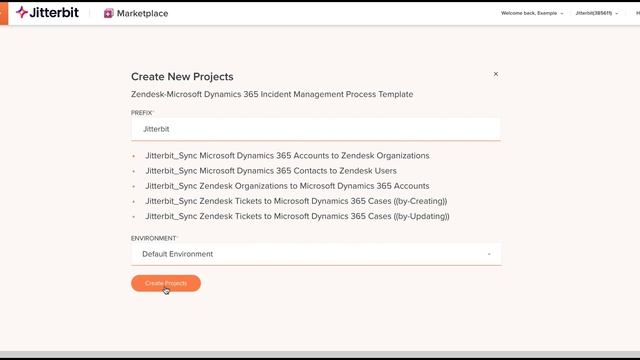Select 'Jitterbit_Sync Microsoft Dynamics 365 Contacts to Zendesk Users'

point(271,171)
